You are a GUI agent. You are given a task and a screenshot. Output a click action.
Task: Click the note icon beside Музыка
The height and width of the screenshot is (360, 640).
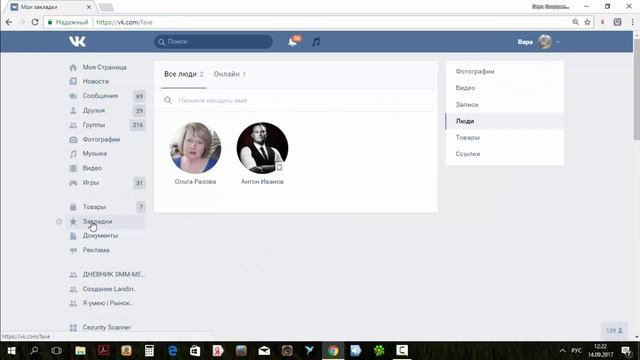73,154
